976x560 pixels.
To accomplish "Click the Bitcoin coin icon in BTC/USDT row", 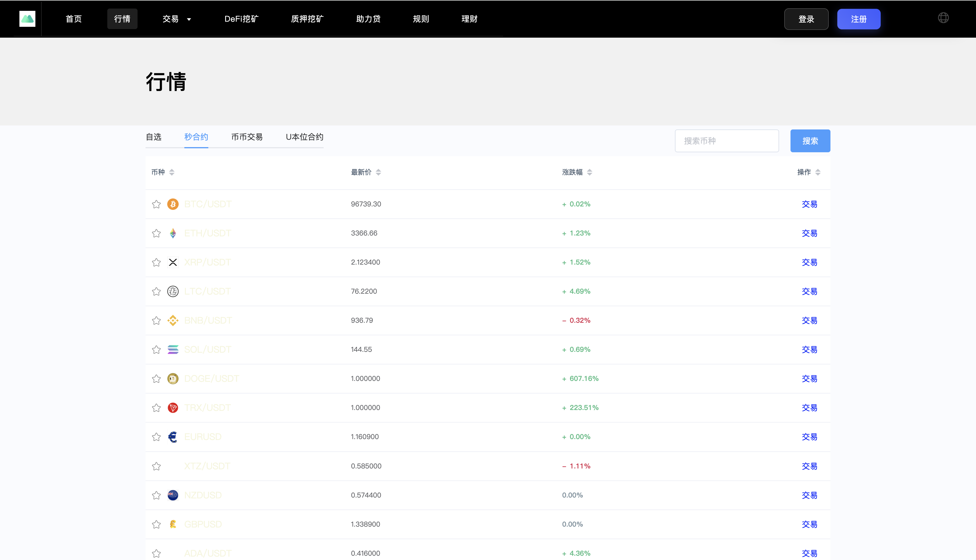I will [173, 204].
